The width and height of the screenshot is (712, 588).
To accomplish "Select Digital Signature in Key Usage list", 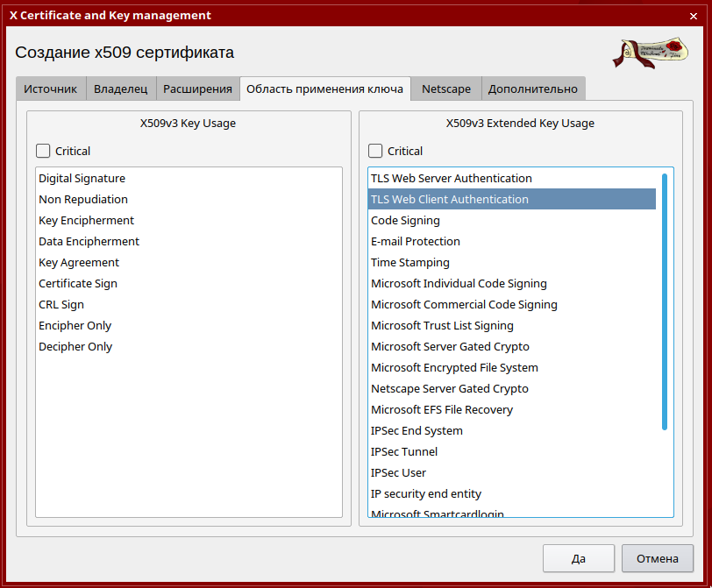I will point(82,178).
